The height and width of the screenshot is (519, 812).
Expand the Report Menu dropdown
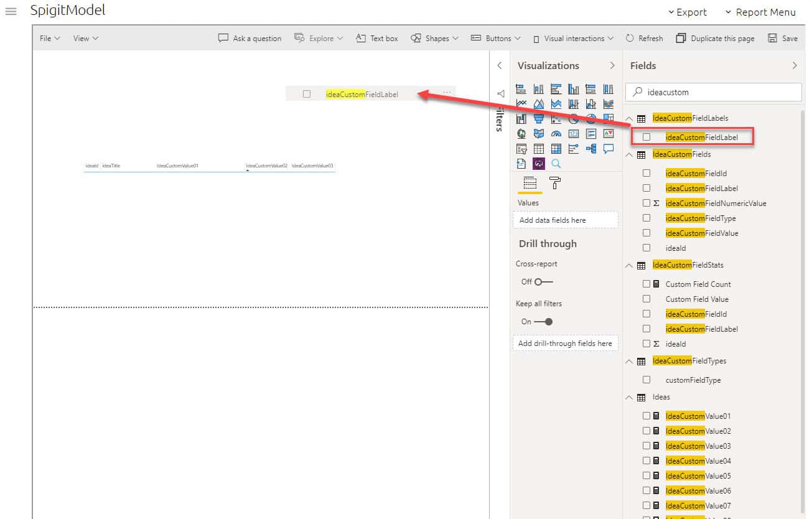(760, 12)
